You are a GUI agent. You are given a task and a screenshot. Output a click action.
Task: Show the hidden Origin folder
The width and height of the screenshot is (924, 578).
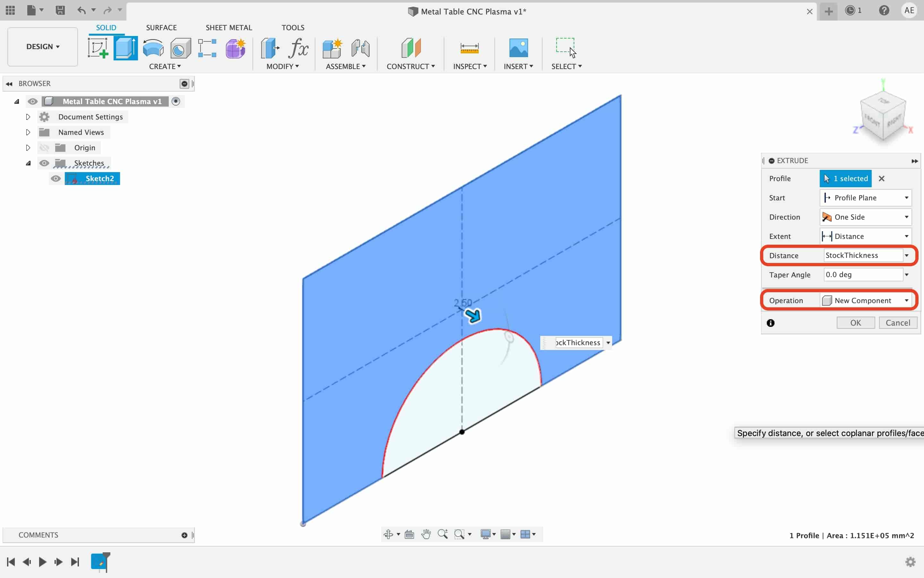(44, 148)
